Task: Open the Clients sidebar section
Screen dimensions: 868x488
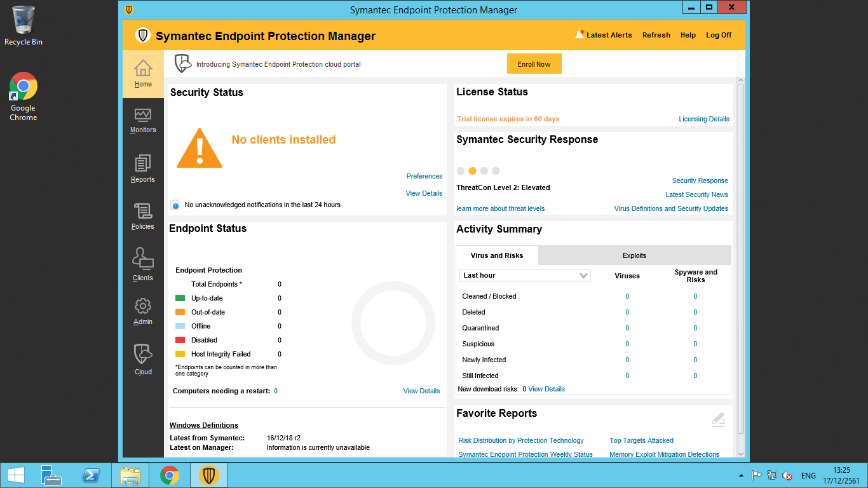Action: coord(143,264)
